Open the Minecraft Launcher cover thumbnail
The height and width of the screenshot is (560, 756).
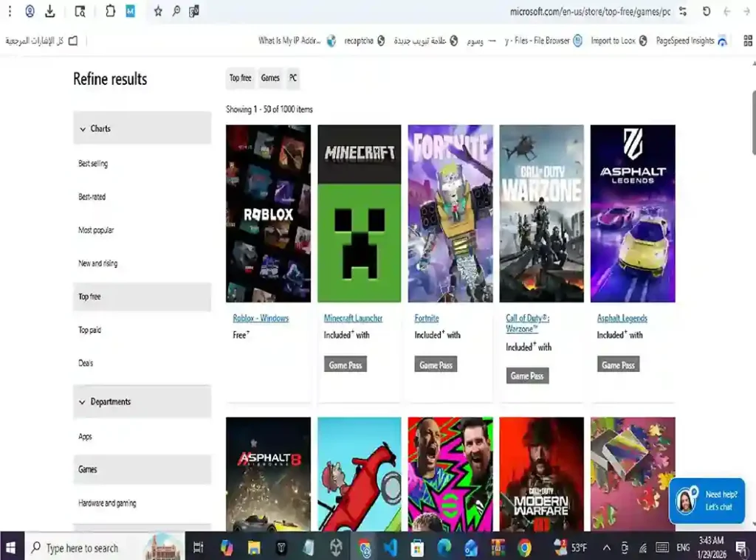(359, 213)
